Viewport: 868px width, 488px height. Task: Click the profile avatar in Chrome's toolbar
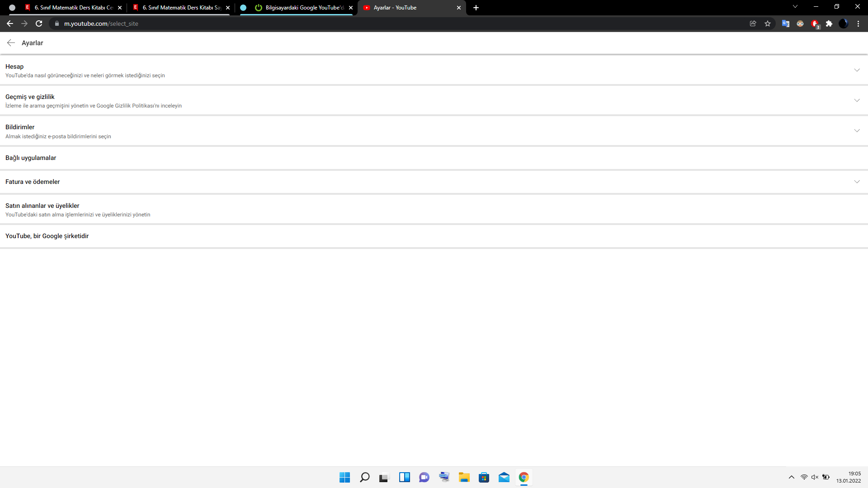[x=844, y=23]
